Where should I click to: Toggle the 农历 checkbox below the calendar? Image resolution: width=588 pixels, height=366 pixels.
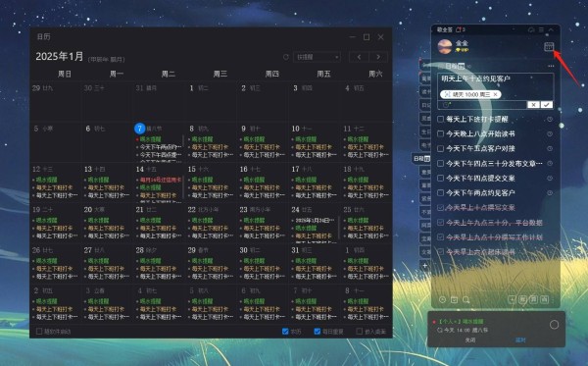(285, 332)
